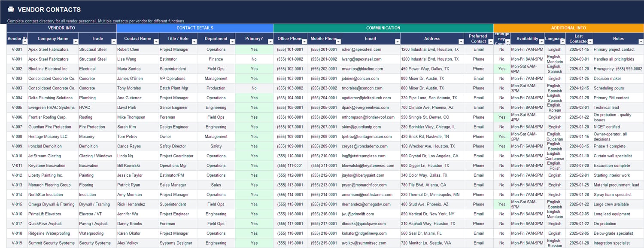
Task: Select the Elevator / VT trade cell
Action: pos(97,214)
